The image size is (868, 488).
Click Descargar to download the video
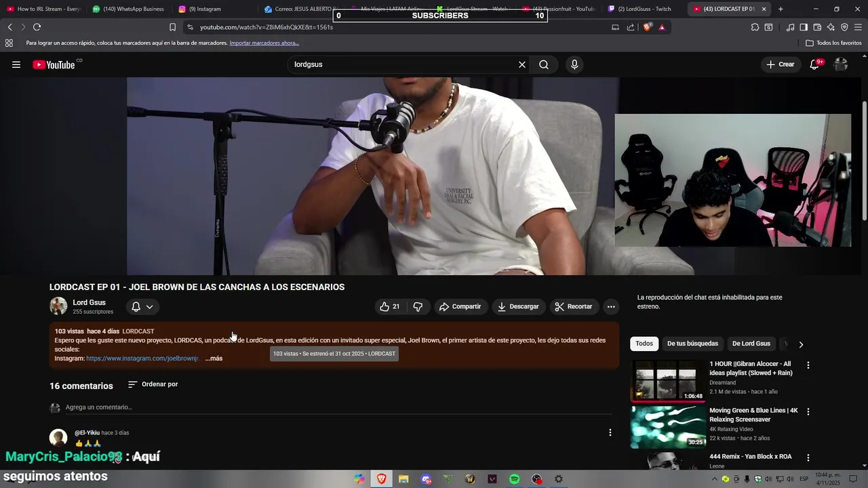[518, 306]
